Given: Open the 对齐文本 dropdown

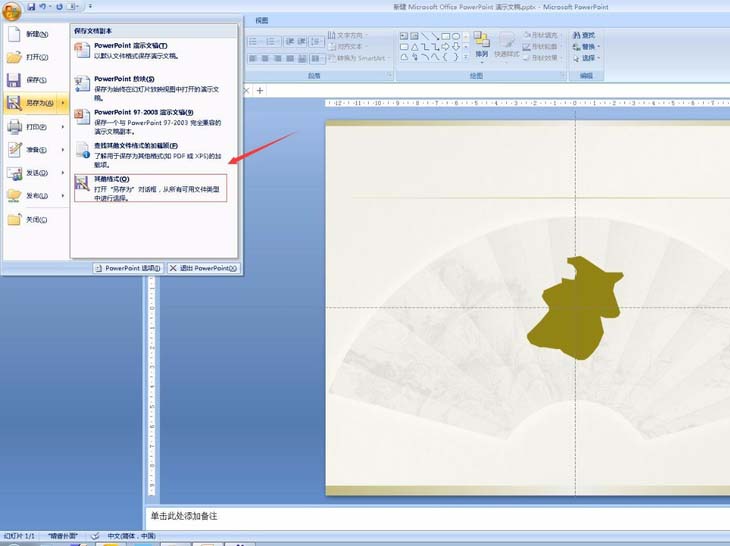Looking at the screenshot, I should (348, 47).
